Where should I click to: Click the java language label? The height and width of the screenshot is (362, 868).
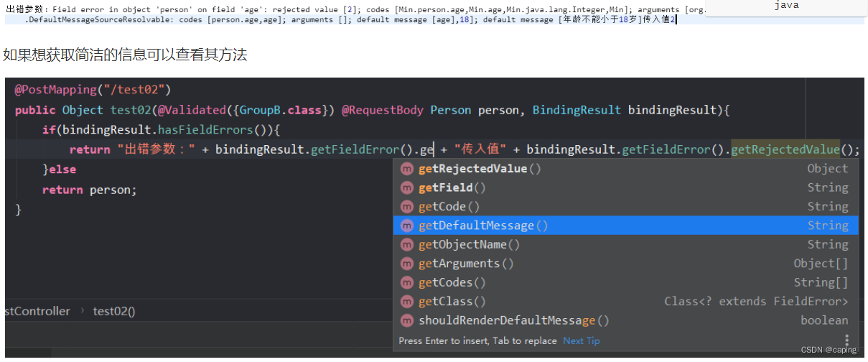coord(786,6)
